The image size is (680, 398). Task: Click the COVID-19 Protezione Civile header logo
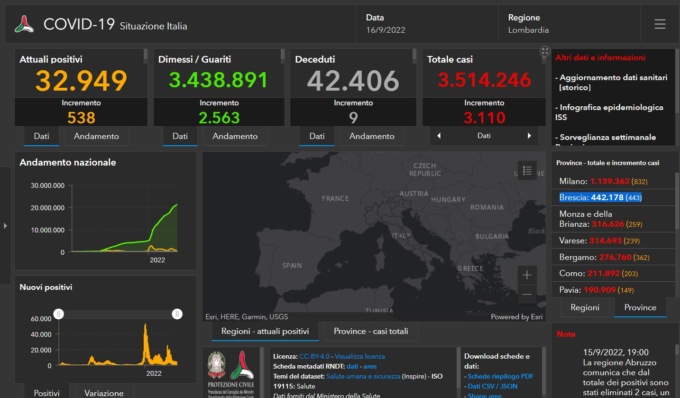[24, 24]
